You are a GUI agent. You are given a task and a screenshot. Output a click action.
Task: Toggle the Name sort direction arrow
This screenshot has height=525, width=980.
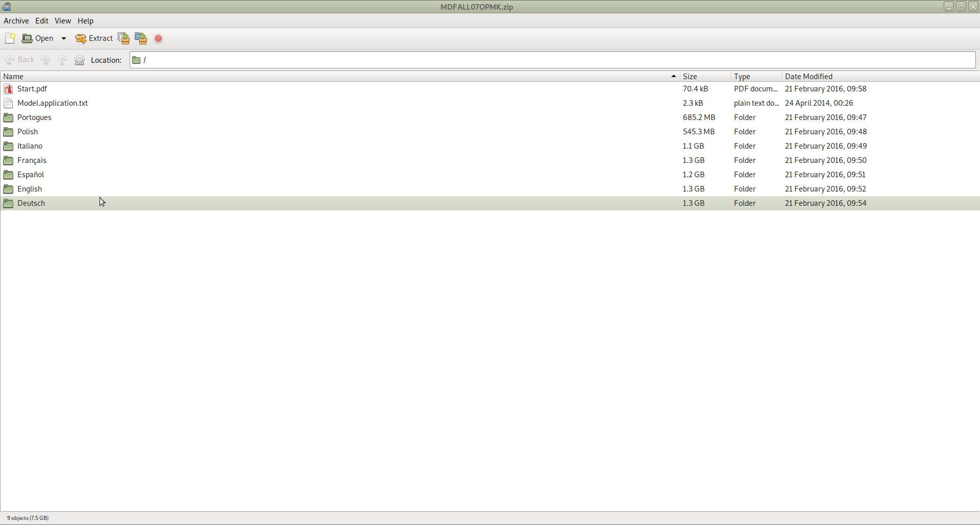[674, 77]
